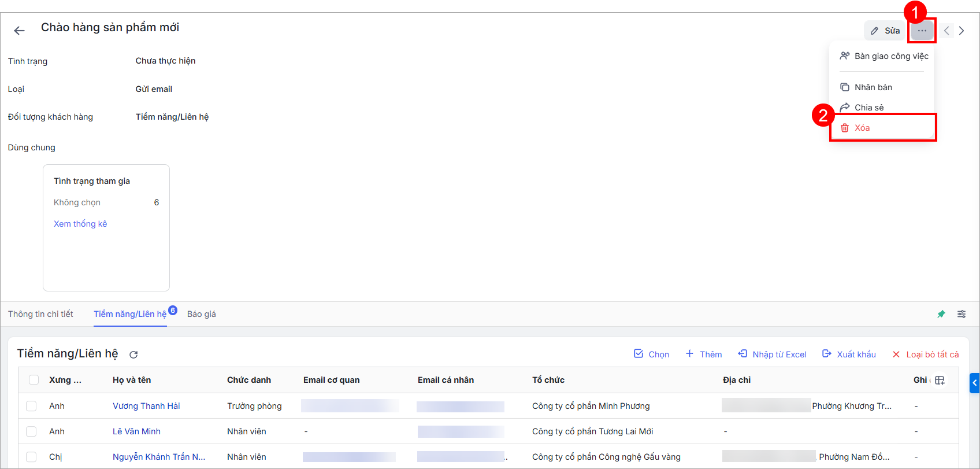Click the Không chọn status row

[106, 202]
